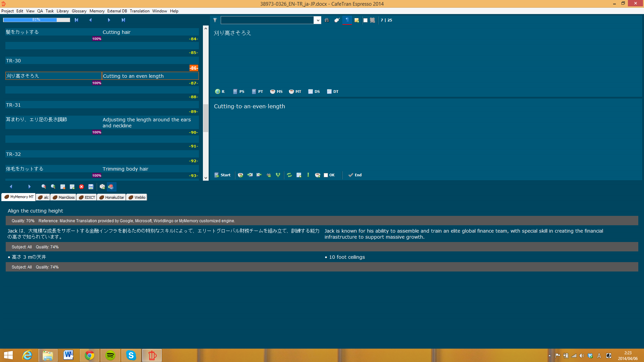Viewport: 644px width, 362px height.
Task: Click the End button
Action: [355, 175]
